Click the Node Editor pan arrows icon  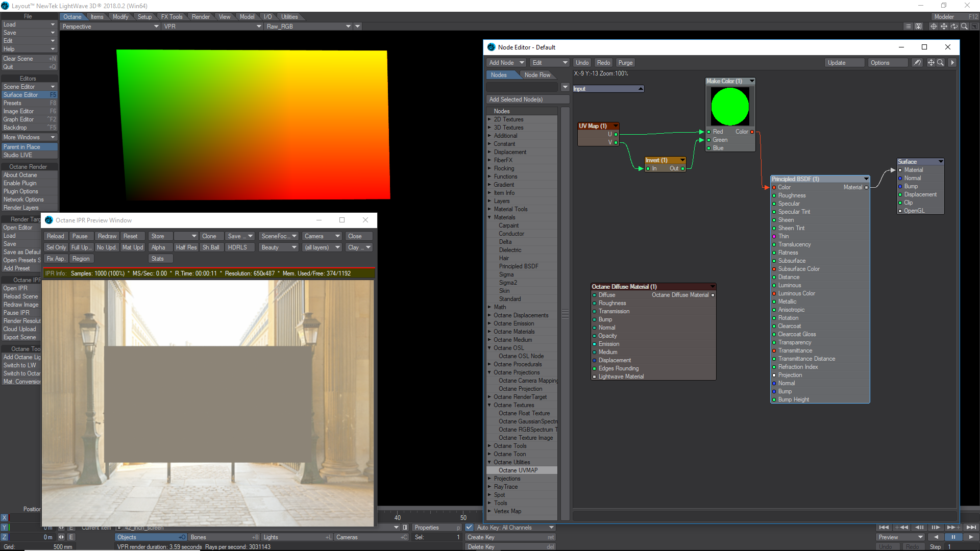pyautogui.click(x=931, y=63)
